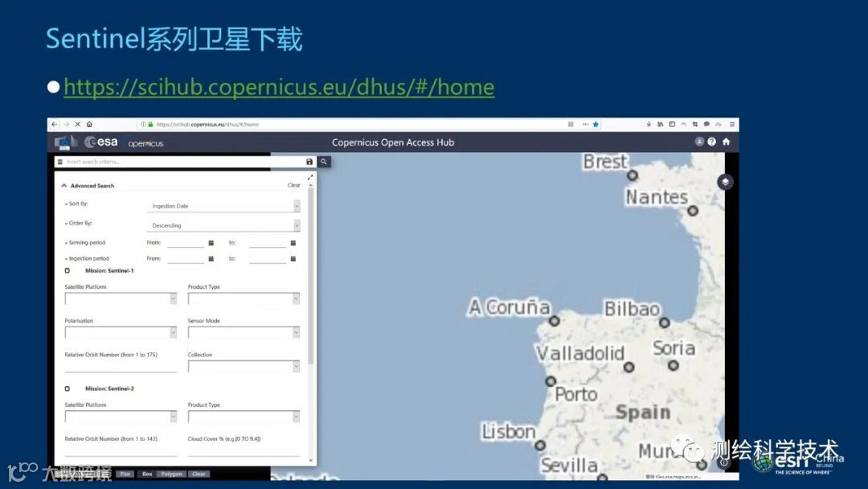
Task: Toggle the search panel menu hamburger icon
Action: pos(59,162)
